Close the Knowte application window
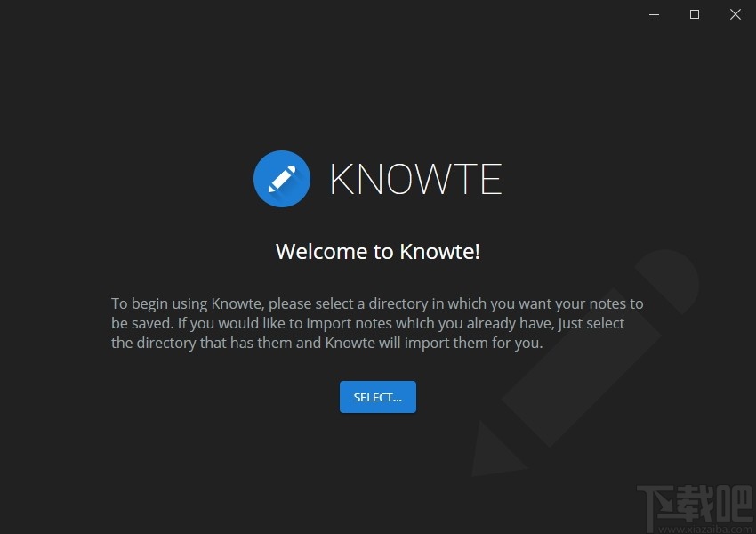Screen dimensions: 756x534 tap(736, 14)
